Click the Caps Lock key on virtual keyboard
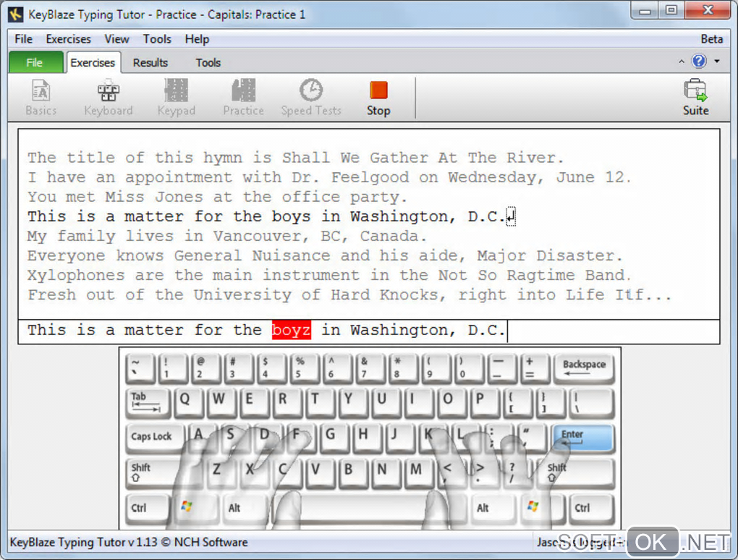Image resolution: width=738 pixels, height=560 pixels. (154, 438)
